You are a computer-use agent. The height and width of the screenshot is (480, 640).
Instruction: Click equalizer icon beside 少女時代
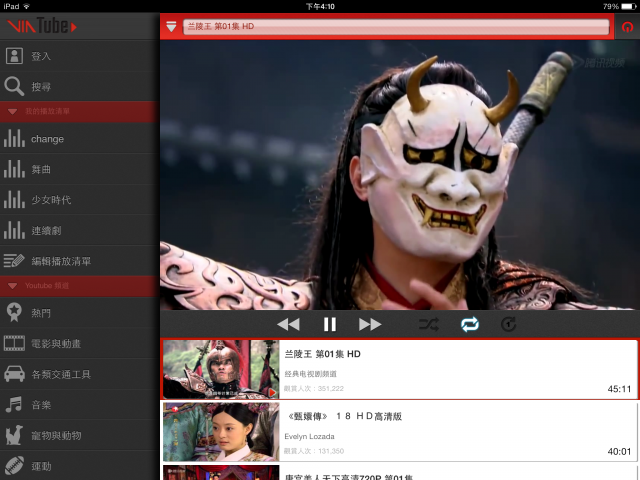pyautogui.click(x=14, y=199)
